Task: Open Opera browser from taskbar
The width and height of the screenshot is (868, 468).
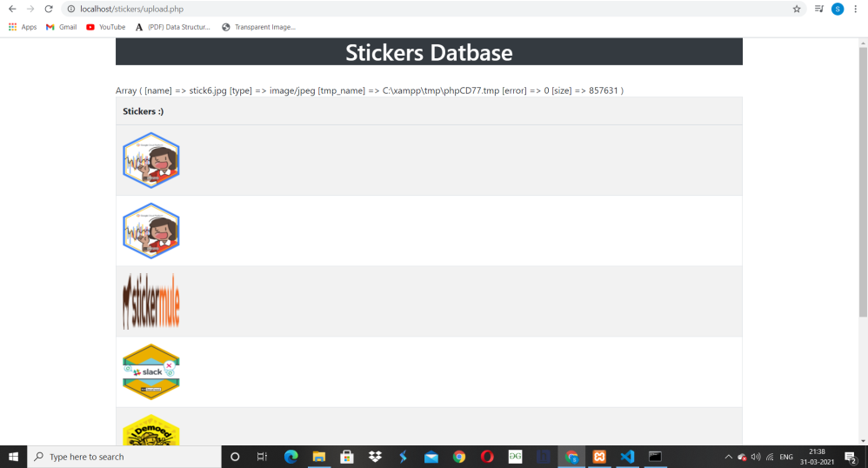Action: coord(487,457)
